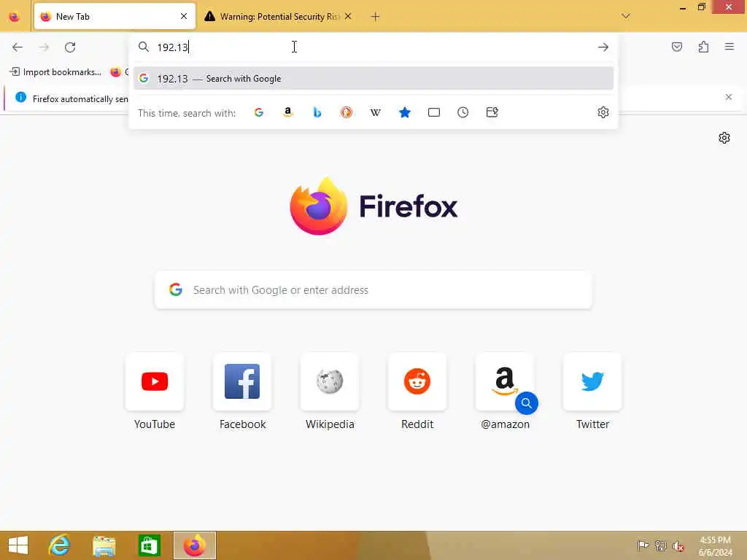Open File Explorer from taskbar
The image size is (747, 560).
pos(104,545)
